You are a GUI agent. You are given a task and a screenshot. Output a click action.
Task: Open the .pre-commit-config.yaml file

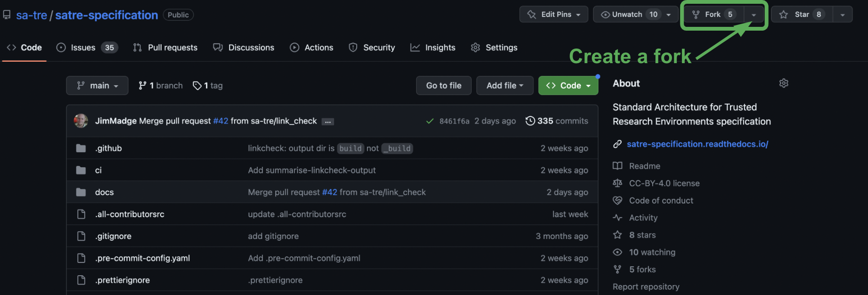point(142,258)
